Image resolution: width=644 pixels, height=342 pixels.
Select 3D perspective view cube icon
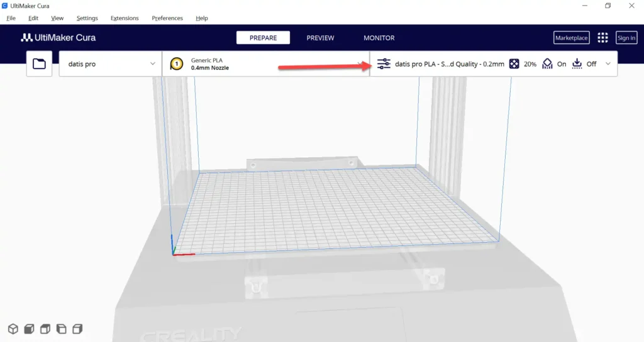tap(13, 329)
